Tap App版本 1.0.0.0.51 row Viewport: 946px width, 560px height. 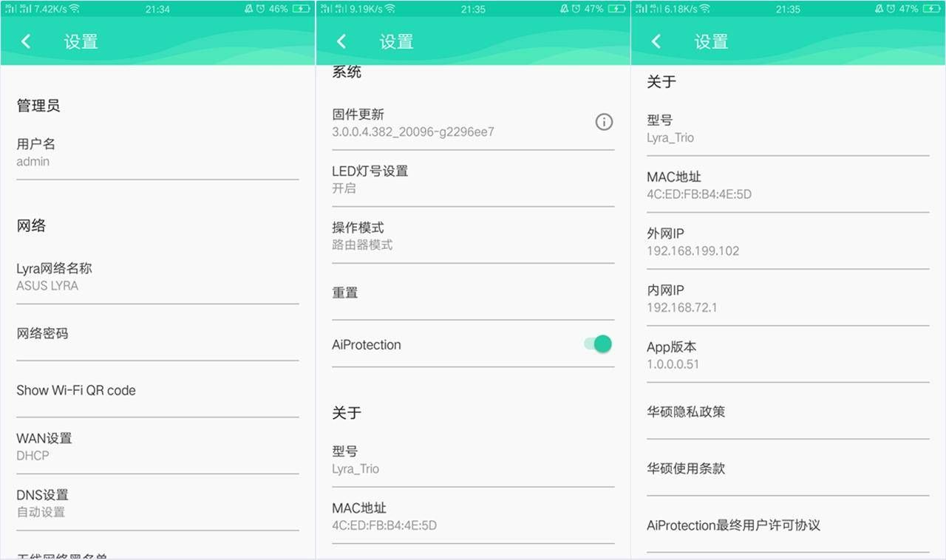tap(788, 355)
